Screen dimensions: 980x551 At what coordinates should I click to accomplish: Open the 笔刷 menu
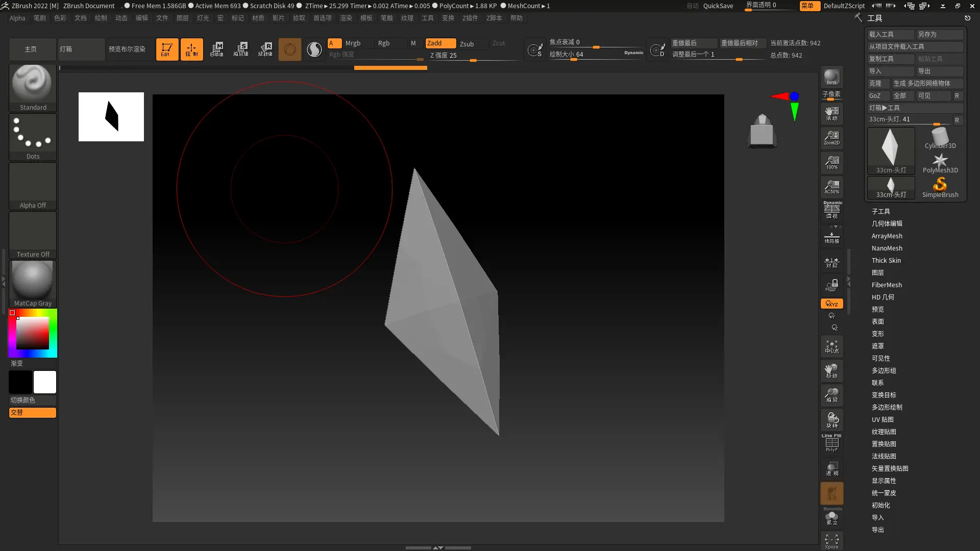39,18
